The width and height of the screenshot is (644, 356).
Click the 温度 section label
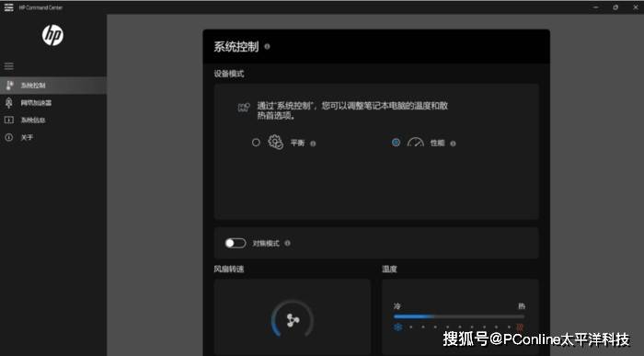(x=389, y=269)
